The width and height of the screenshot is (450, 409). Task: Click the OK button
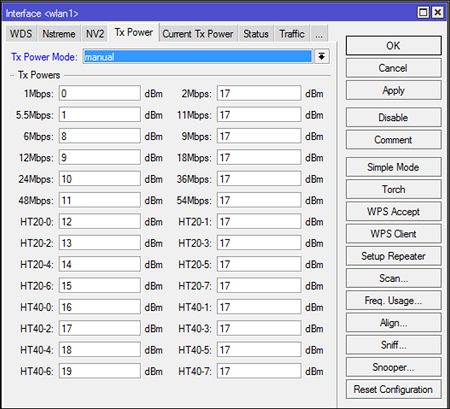point(393,45)
